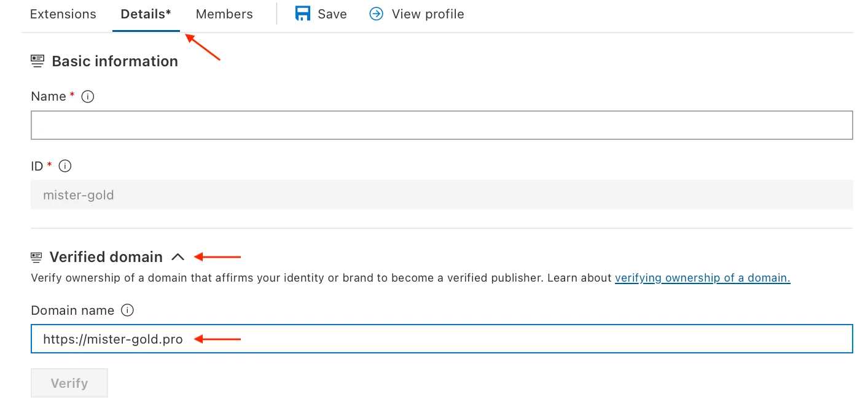Click the megaphone icon beside Verified domain
Image resolution: width=868 pixels, height=416 pixels.
pyautogui.click(x=37, y=256)
